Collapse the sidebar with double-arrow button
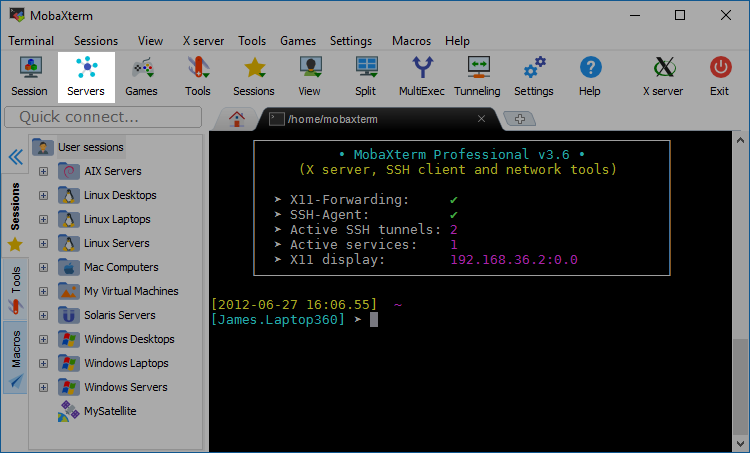This screenshot has height=453, width=750. tap(15, 157)
